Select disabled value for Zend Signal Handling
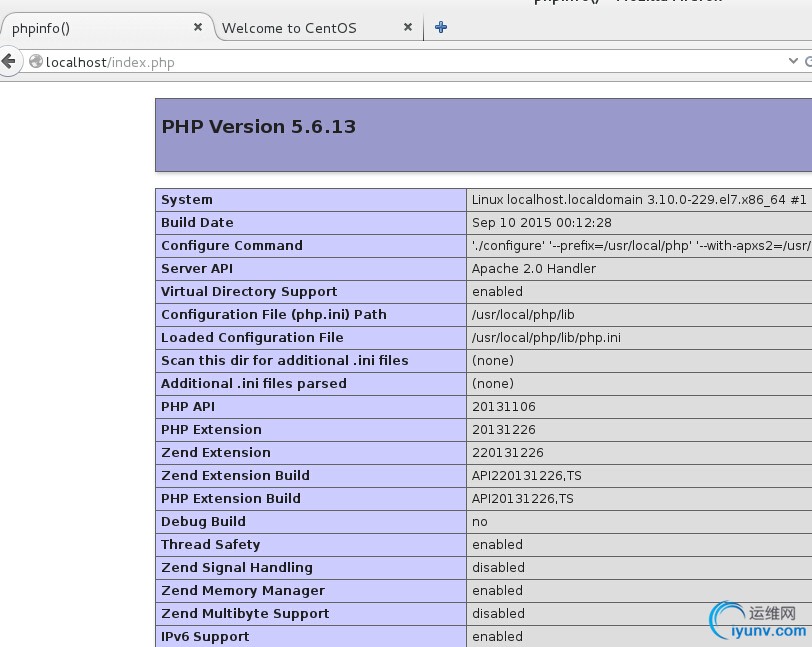This screenshot has height=647, width=812. coord(498,568)
